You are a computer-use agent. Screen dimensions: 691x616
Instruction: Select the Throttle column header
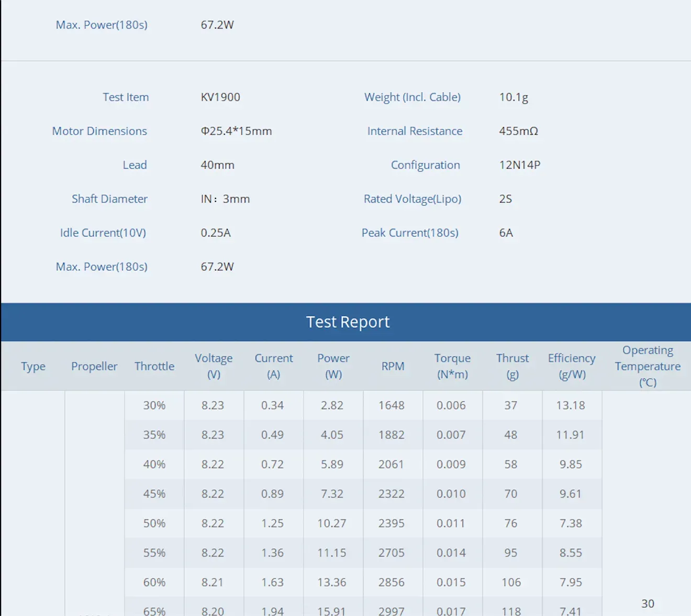pos(154,366)
